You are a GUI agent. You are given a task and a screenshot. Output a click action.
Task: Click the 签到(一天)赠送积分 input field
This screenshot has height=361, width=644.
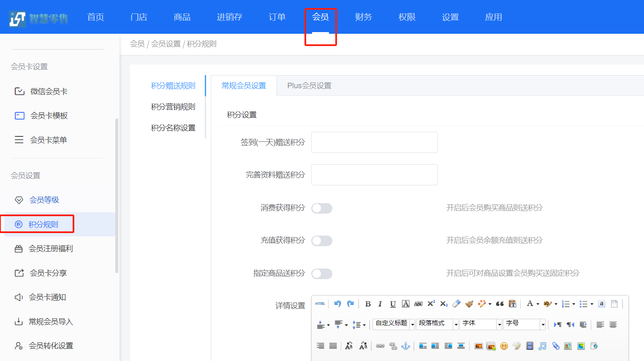(374, 142)
